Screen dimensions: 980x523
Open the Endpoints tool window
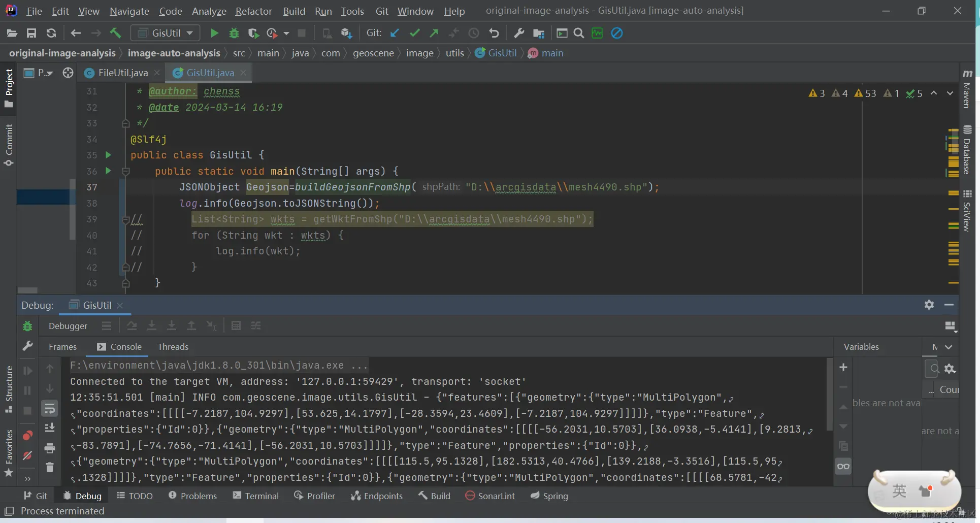[377, 496]
